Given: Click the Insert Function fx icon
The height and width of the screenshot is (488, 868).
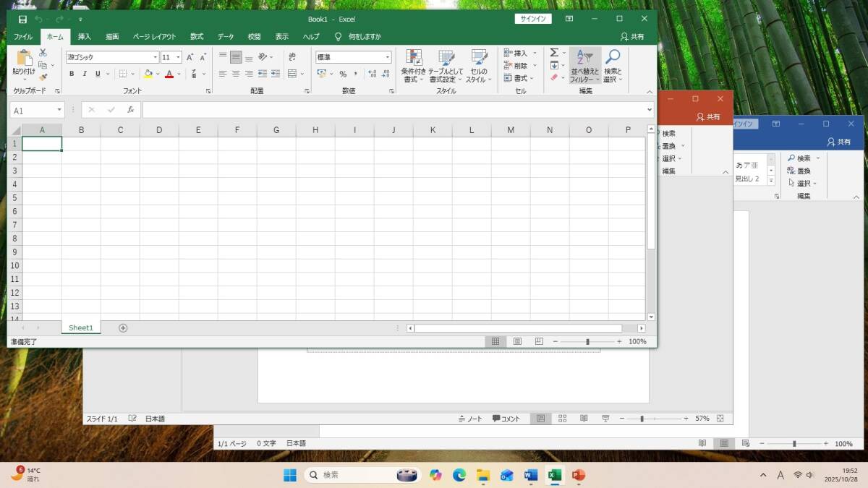Looking at the screenshot, I should pyautogui.click(x=130, y=110).
